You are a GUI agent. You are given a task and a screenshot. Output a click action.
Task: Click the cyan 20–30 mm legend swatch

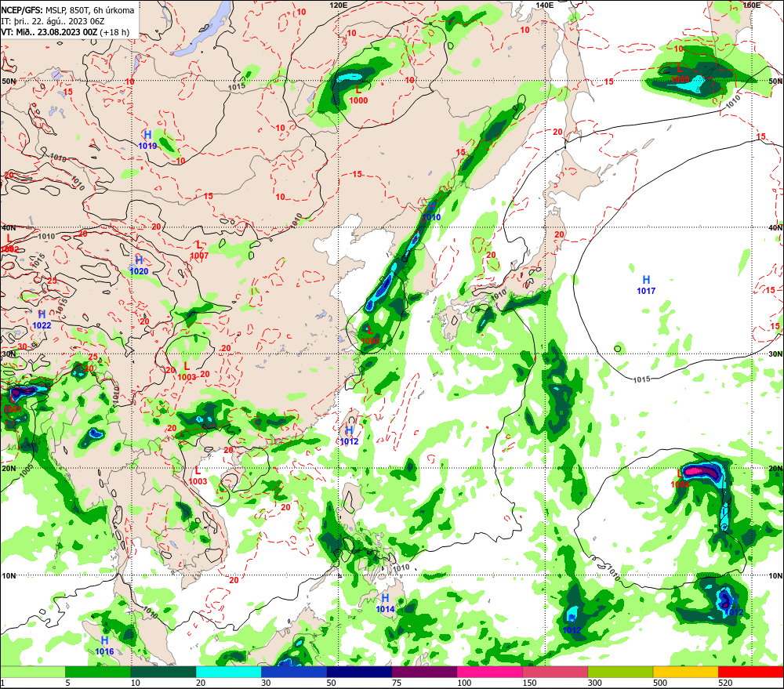[x=228, y=672]
